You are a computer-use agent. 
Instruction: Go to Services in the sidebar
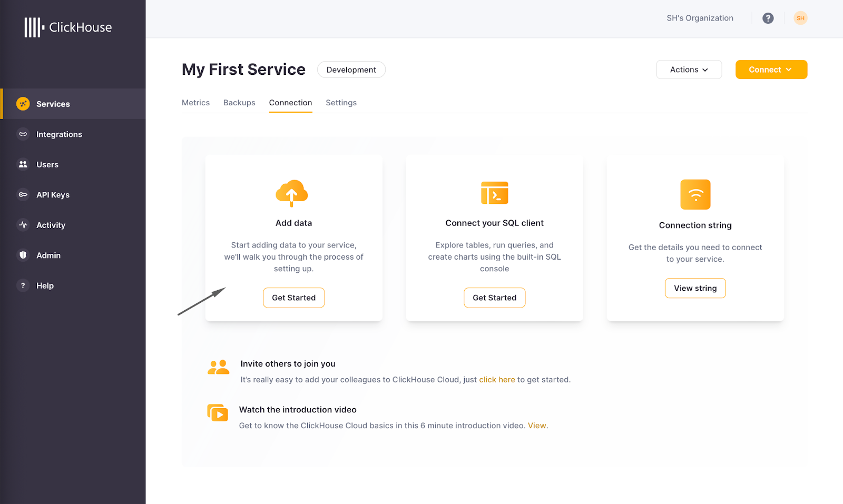pyautogui.click(x=74, y=104)
